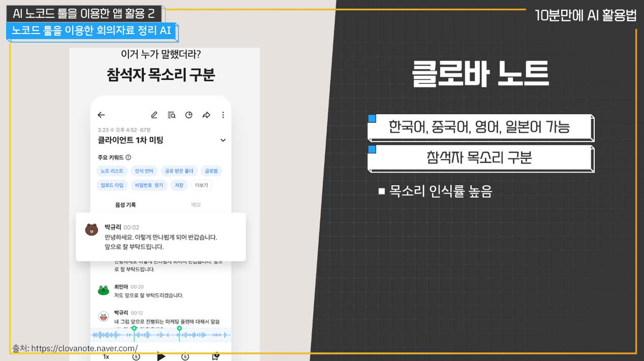Image resolution: width=644 pixels, height=361 pixels.
Task: Click the audio waveform seek bar
Action: click(x=161, y=335)
